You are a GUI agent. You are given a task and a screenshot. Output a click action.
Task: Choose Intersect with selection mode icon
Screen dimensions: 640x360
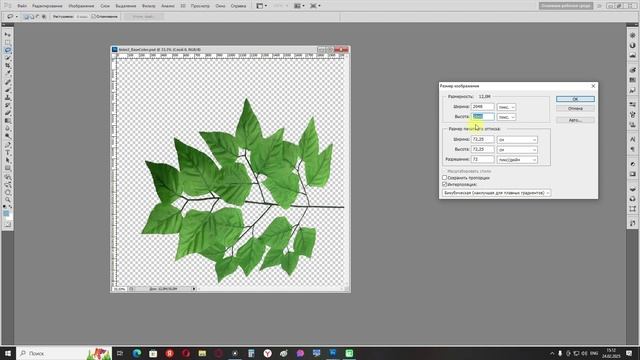tap(43, 17)
